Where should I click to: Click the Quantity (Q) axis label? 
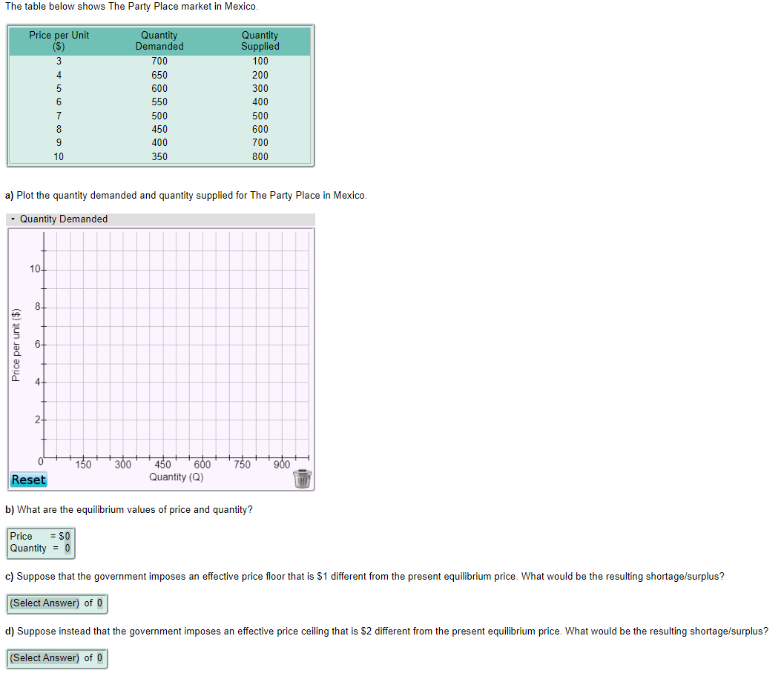[177, 477]
